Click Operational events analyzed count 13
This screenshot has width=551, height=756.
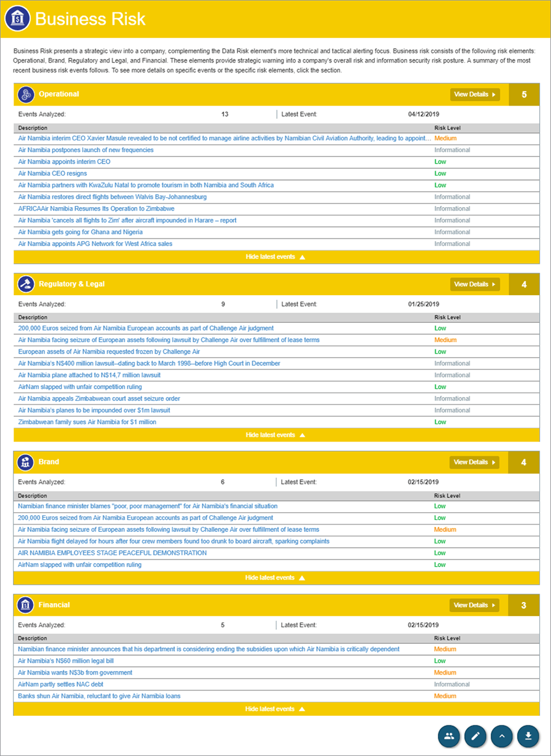coord(224,114)
